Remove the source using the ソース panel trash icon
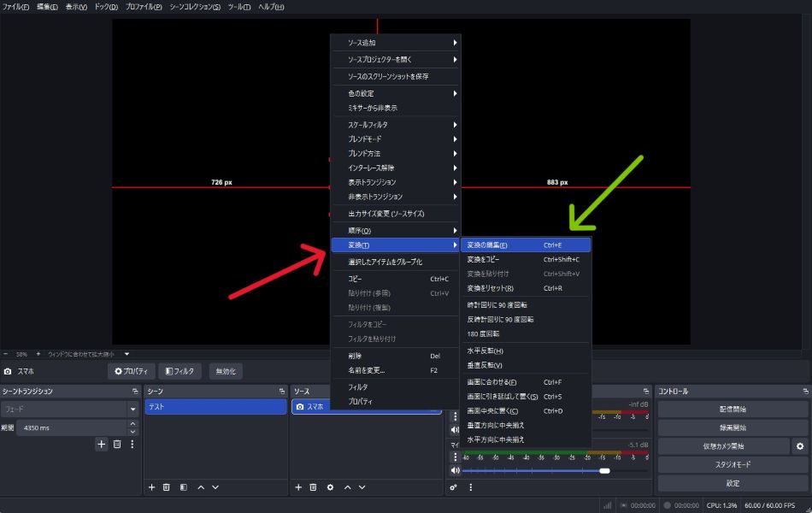This screenshot has width=812, height=513. pyautogui.click(x=314, y=487)
